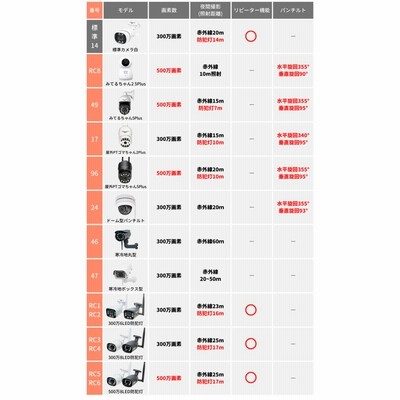Select the orange RC8 row label

tap(95, 71)
